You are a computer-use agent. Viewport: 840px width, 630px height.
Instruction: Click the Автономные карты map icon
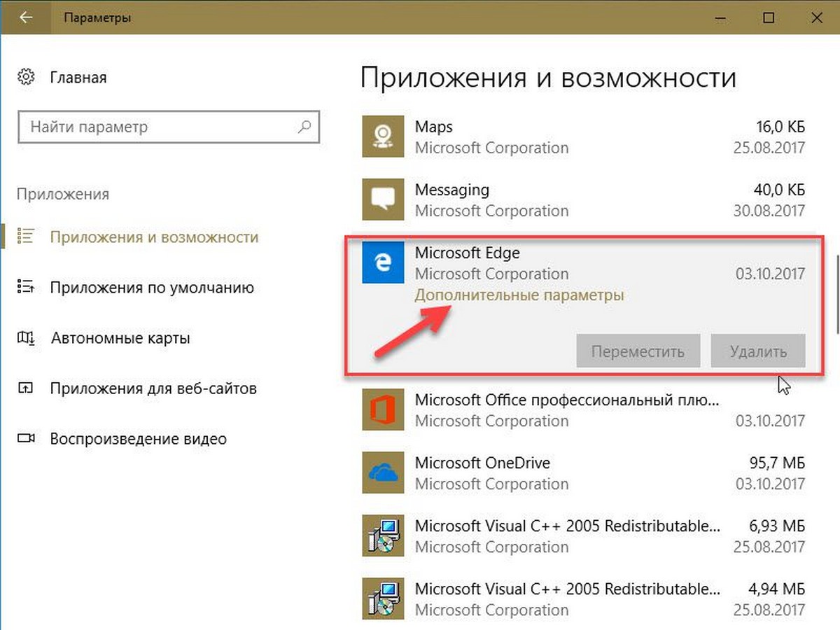[26, 337]
